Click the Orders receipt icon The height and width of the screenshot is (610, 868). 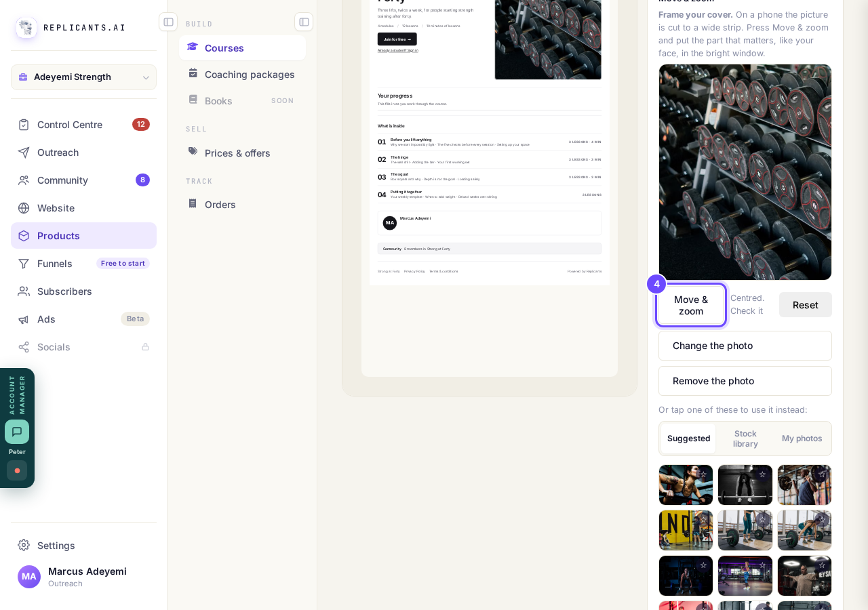pyautogui.click(x=193, y=203)
